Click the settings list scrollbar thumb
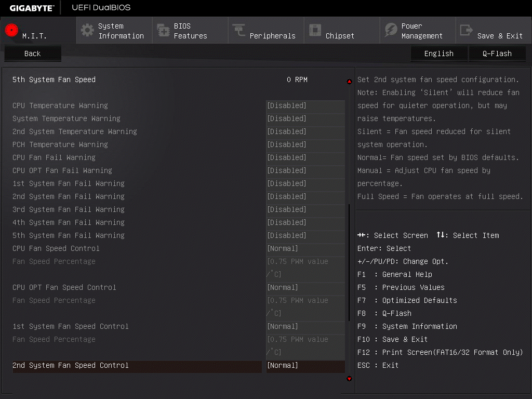 349,262
